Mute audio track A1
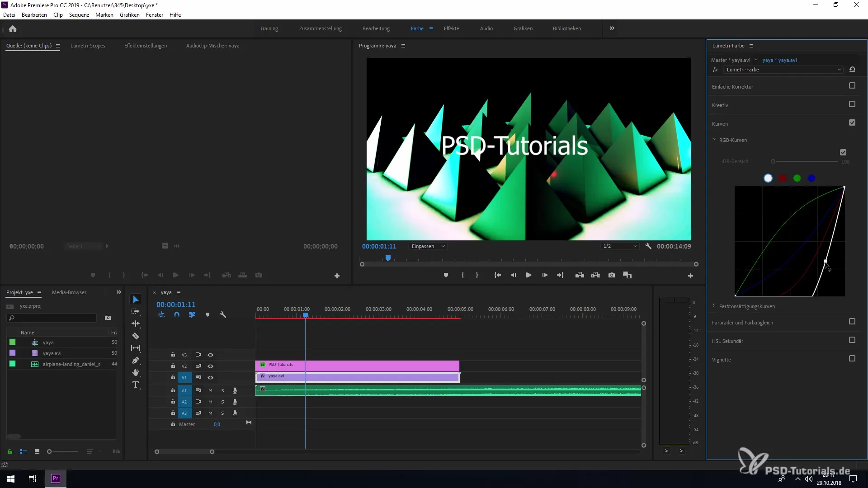The image size is (868, 488). pos(210,390)
